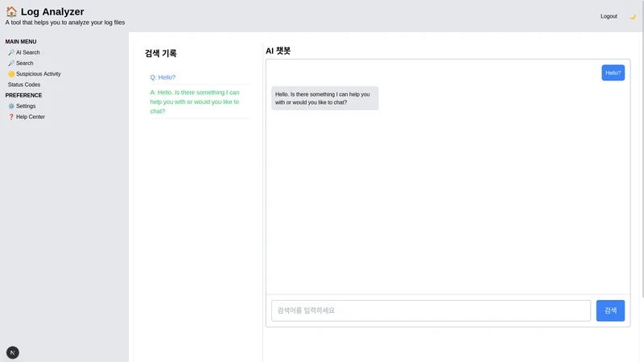The image size is (644, 362).
Task: Click the blue 'Hello?' chat bubble
Action: point(613,72)
